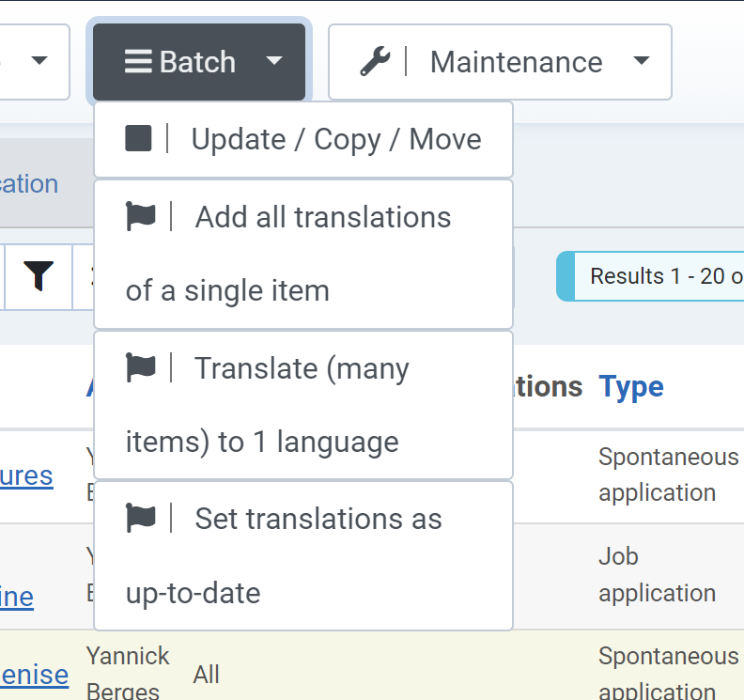Image resolution: width=744 pixels, height=700 pixels.
Task: Choose Update / Copy / Move
Action: pyautogui.click(x=303, y=139)
